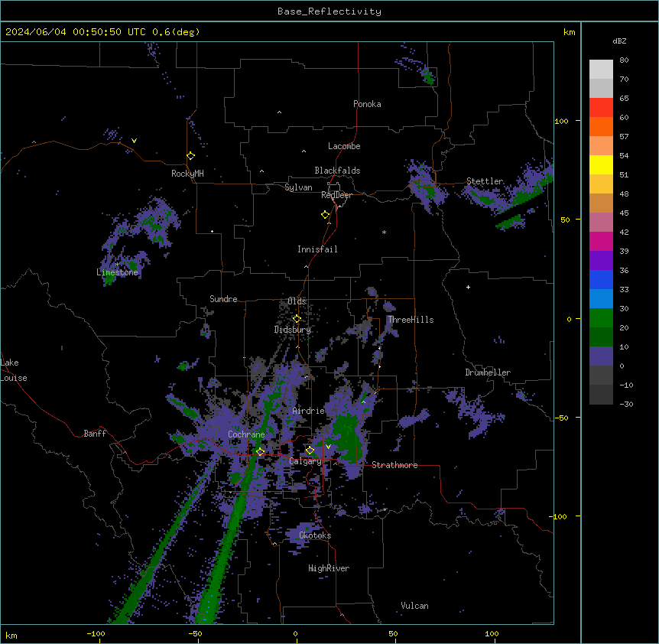
Task: Select the violet purple swatch in the legend
Action: point(601,261)
